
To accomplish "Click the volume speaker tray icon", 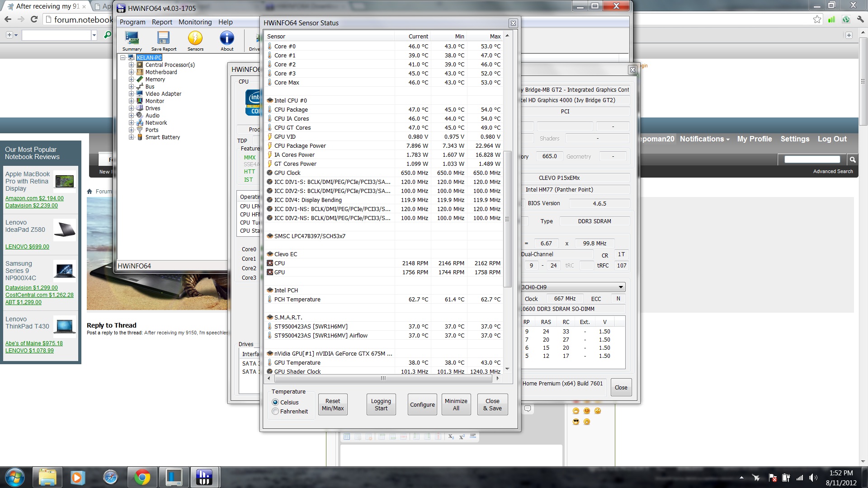I will click(x=813, y=478).
